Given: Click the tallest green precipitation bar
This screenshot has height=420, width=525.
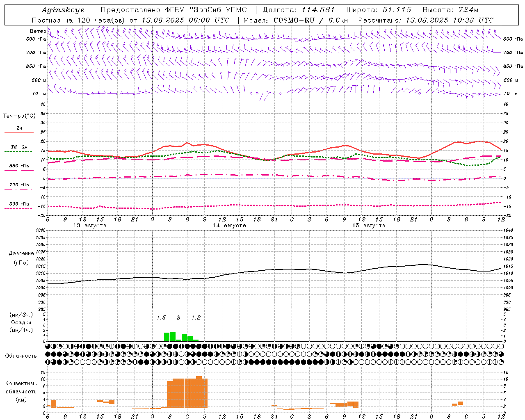Looking at the screenshot, I should (173, 337).
